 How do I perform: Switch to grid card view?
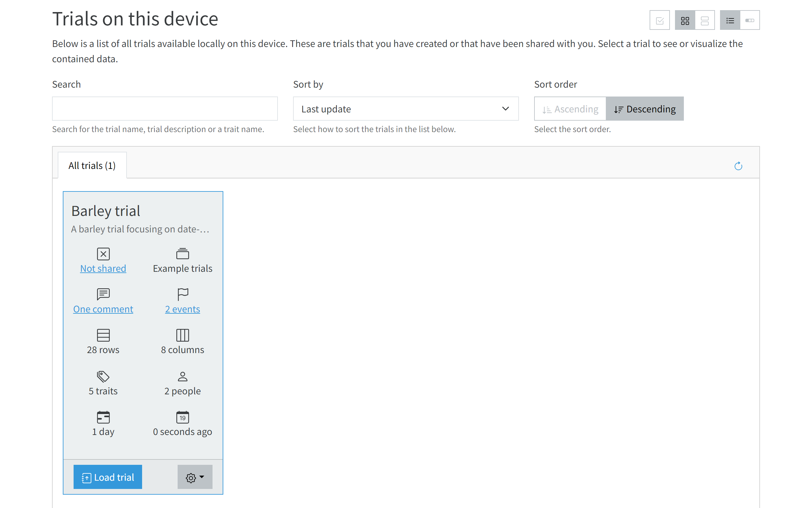tap(685, 21)
